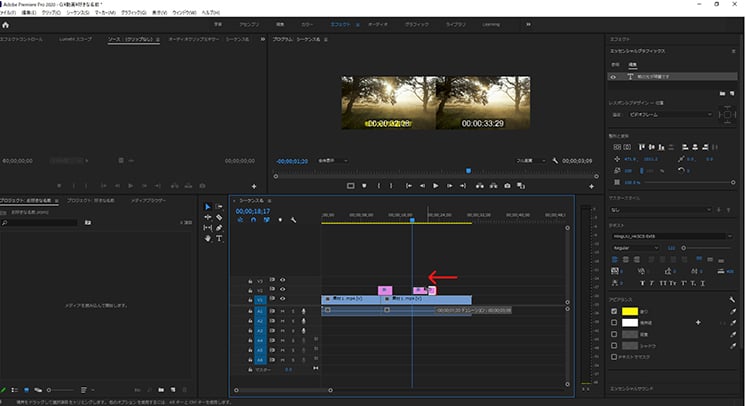Screen dimensions: 750x406
Task: Open the Edit menu
Action: 29,12
